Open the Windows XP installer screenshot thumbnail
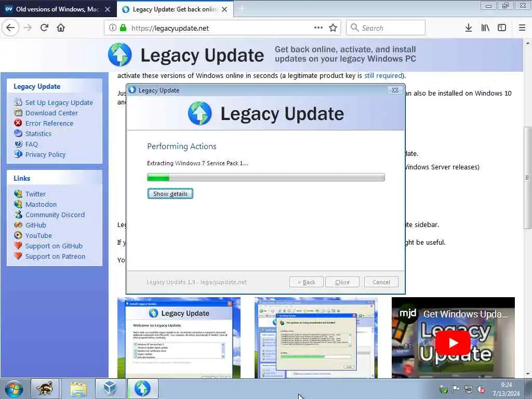This screenshot has height=399, width=532. (x=179, y=338)
